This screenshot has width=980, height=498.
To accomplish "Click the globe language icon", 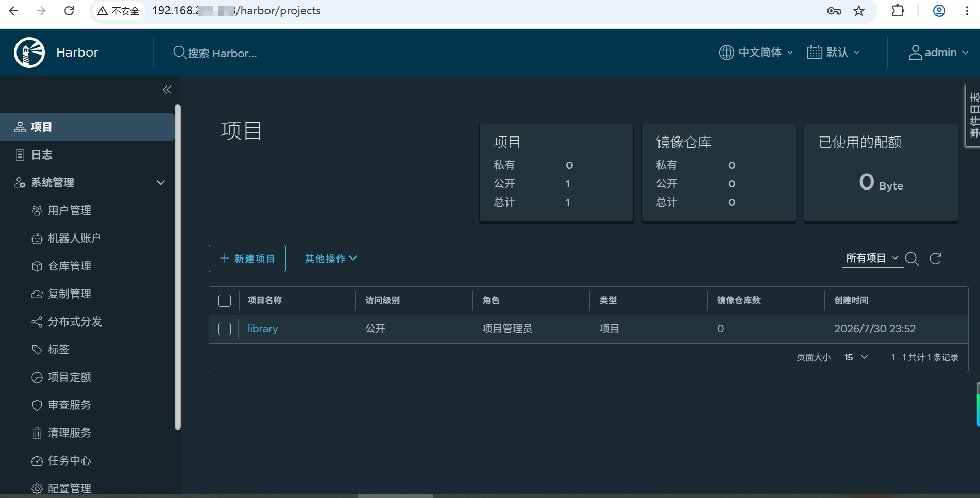I will tap(726, 53).
